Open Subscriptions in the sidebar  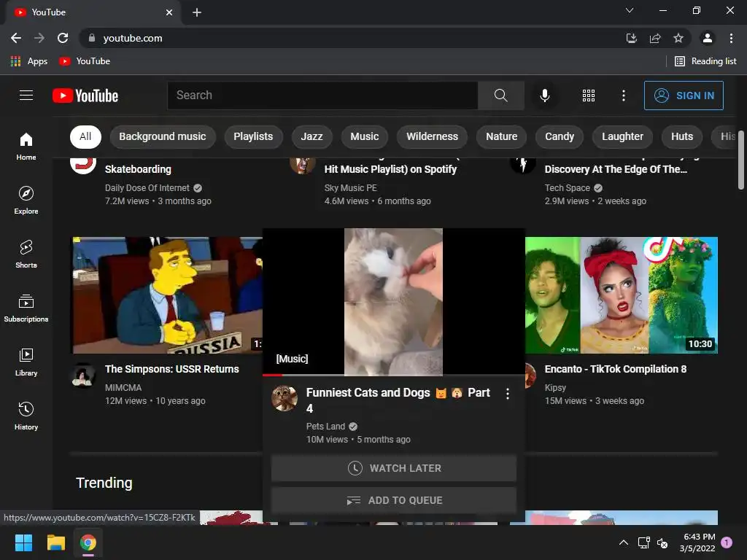(x=26, y=308)
